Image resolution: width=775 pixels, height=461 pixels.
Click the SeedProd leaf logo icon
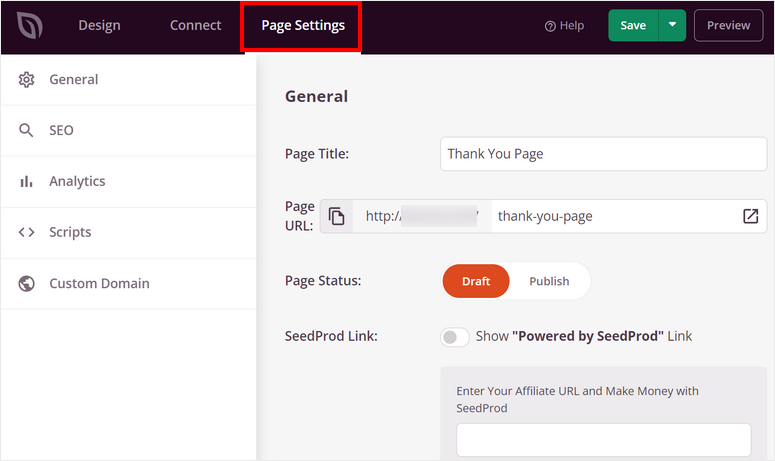tap(27, 25)
